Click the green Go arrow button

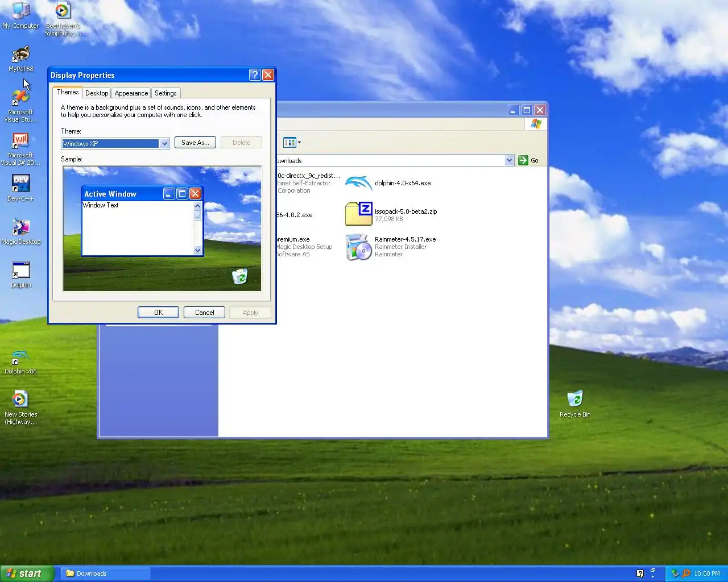(523, 160)
